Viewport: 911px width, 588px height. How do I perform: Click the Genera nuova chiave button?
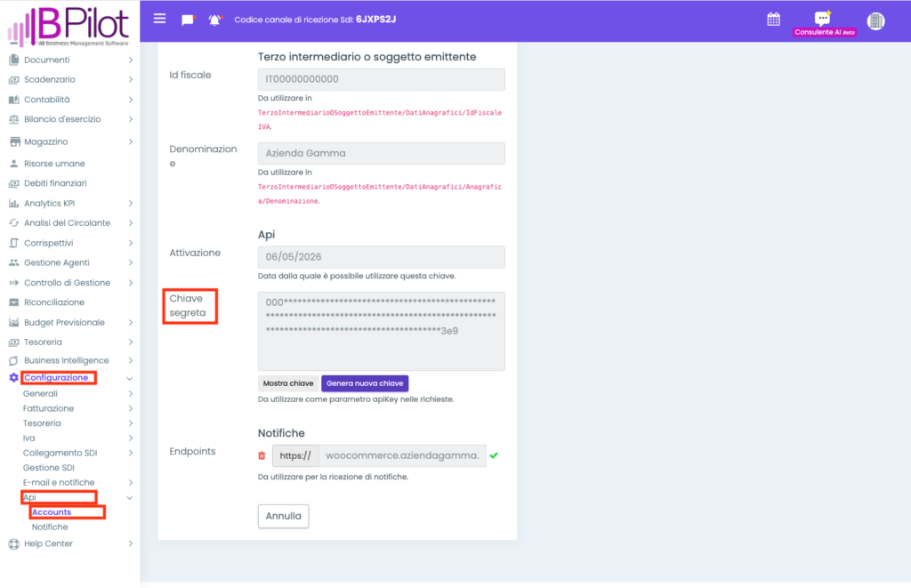pos(365,383)
